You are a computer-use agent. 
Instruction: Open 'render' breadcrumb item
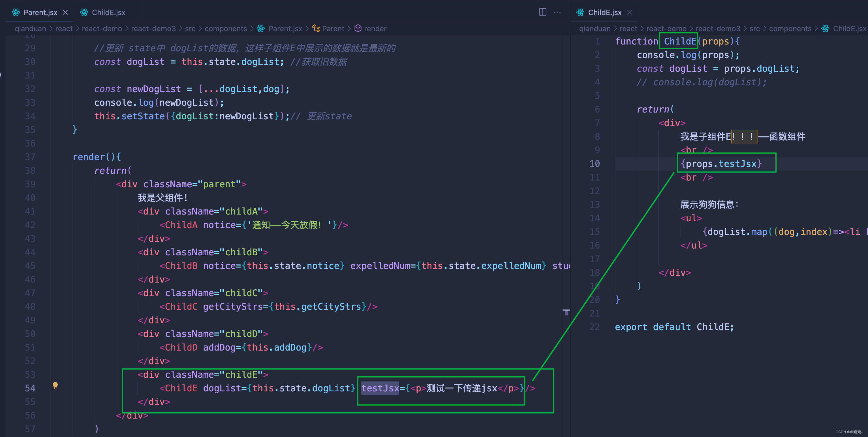click(x=375, y=29)
